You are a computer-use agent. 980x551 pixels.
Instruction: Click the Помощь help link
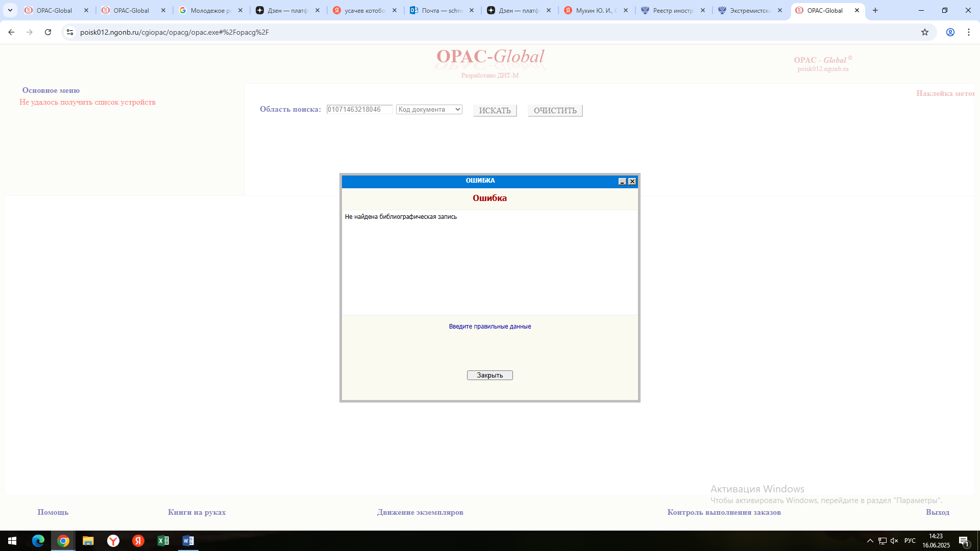53,512
